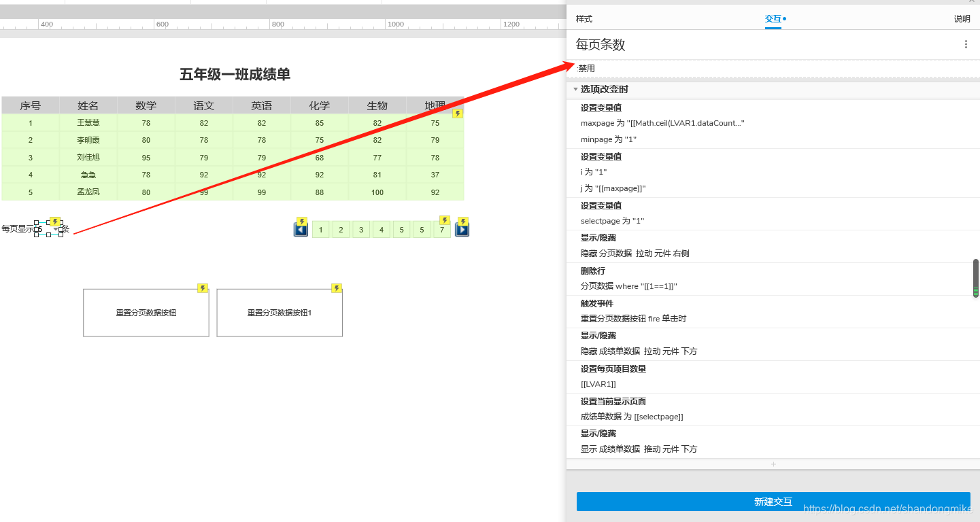
Task: Click the 化学 column header
Action: point(320,105)
